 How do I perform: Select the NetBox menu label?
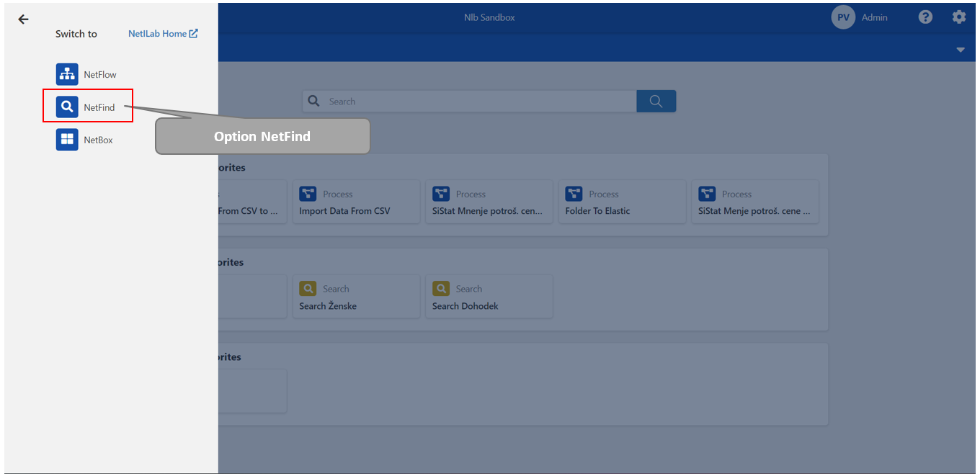[98, 140]
